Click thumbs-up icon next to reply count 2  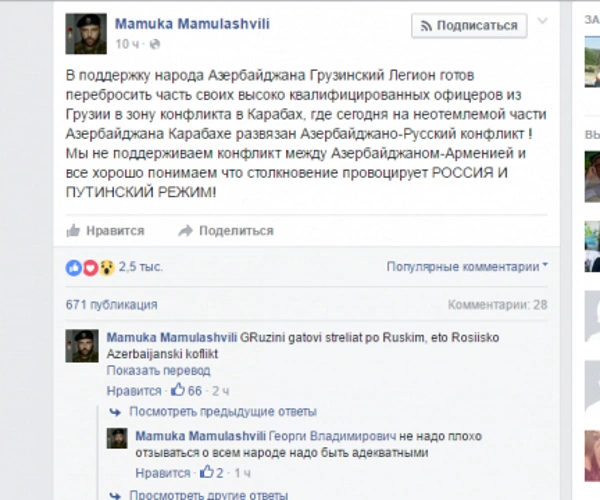coord(207,472)
